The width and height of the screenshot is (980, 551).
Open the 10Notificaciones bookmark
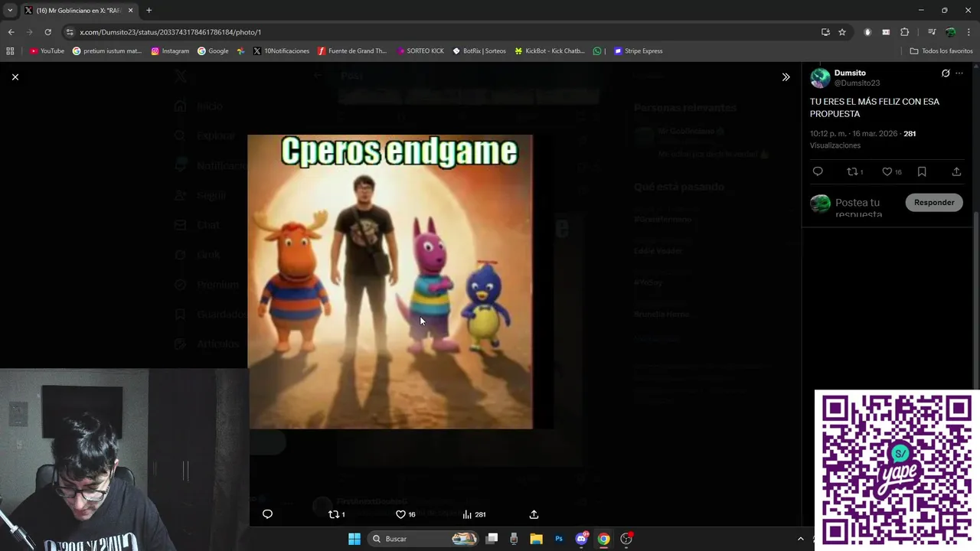coord(281,51)
